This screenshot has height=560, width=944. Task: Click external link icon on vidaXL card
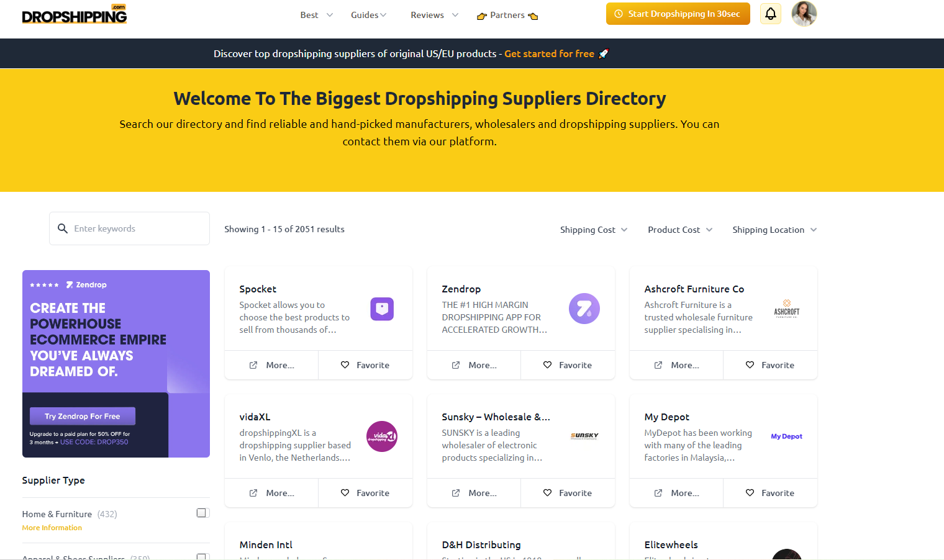coord(253,493)
